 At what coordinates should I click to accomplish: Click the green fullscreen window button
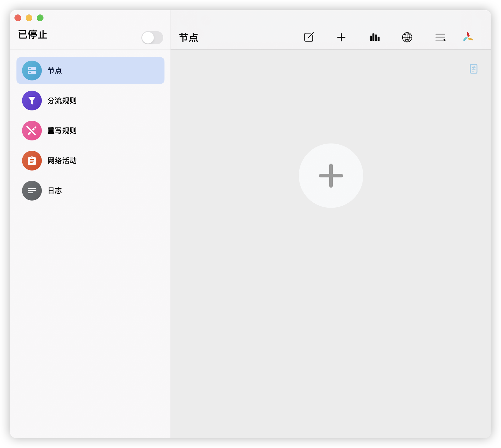click(40, 18)
